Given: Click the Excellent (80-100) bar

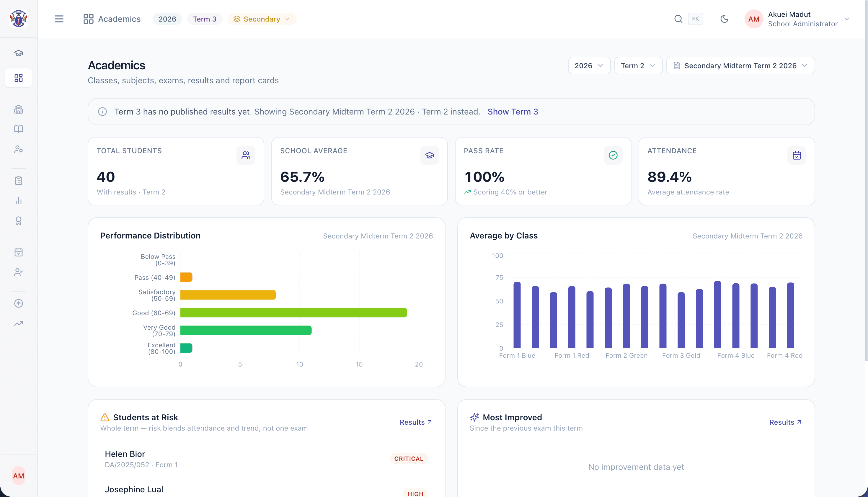Looking at the screenshot, I should (x=186, y=348).
